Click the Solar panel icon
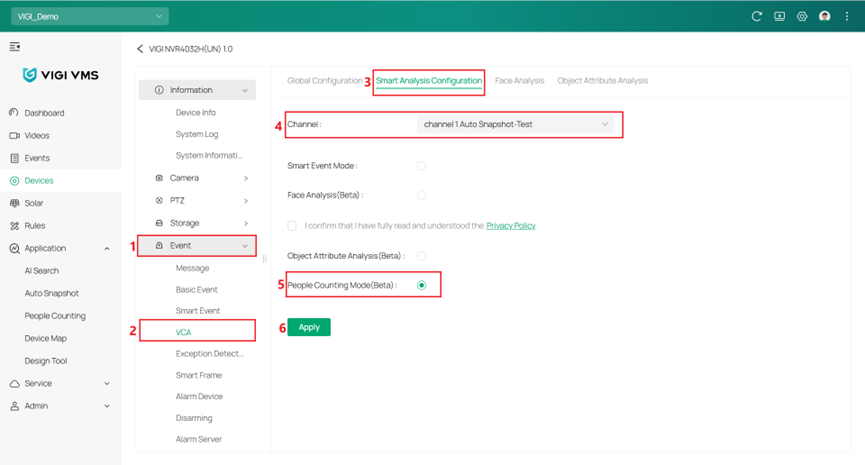 coord(14,203)
